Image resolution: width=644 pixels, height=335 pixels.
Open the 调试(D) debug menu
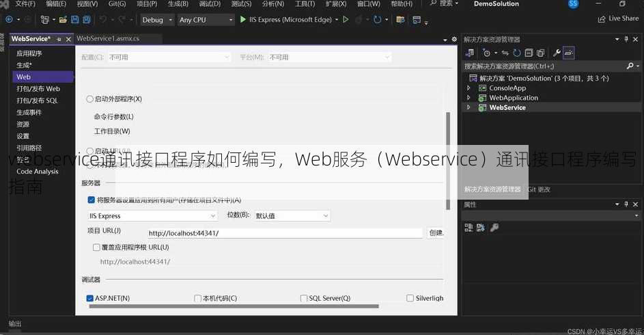[210, 3]
